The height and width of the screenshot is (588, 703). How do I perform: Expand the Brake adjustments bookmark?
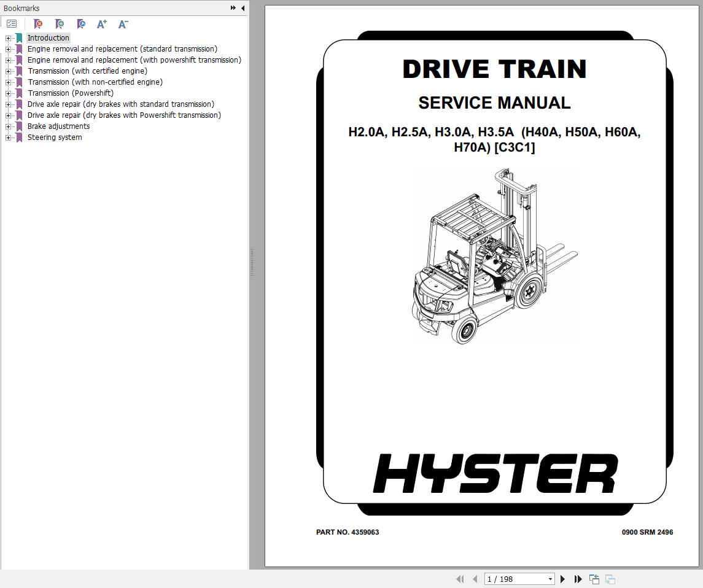tap(8, 126)
